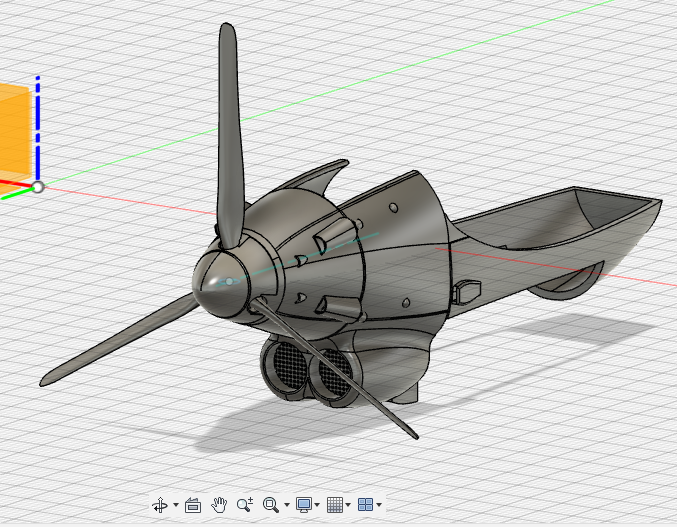Select the orange origin plane
This screenshot has height=527, width=677.
click(x=15, y=132)
